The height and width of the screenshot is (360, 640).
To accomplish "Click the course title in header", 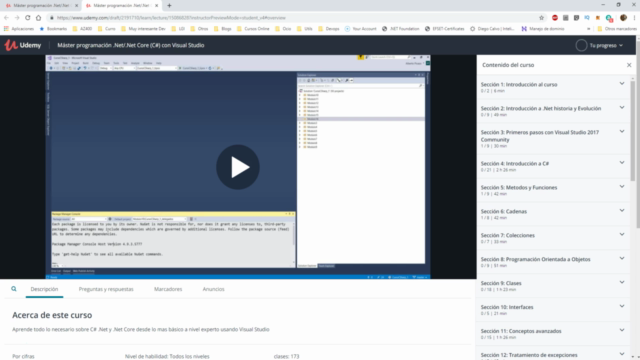I will tap(131, 45).
